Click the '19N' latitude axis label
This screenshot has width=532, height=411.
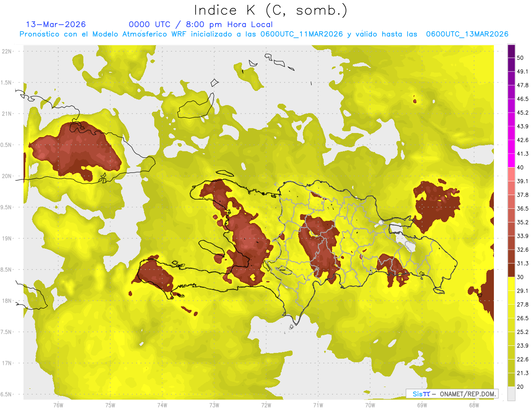coord(7,238)
